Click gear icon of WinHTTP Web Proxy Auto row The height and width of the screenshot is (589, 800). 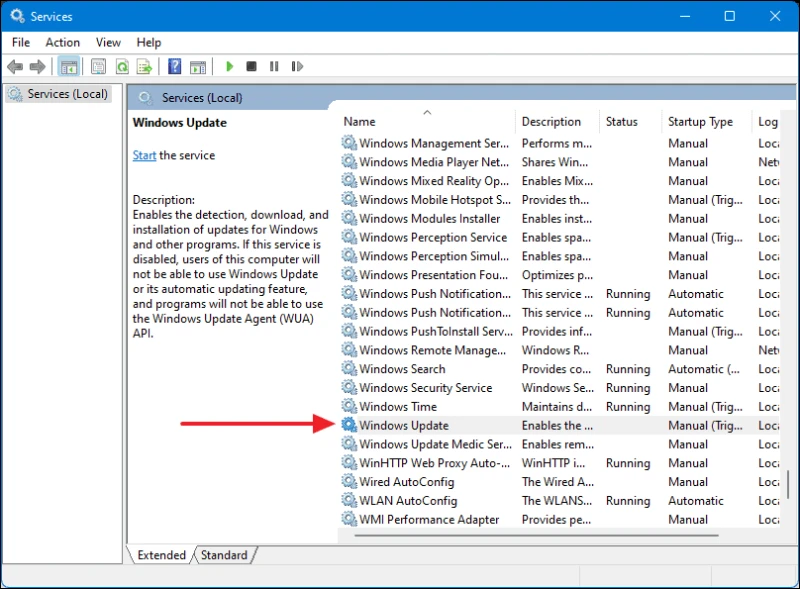(349, 462)
